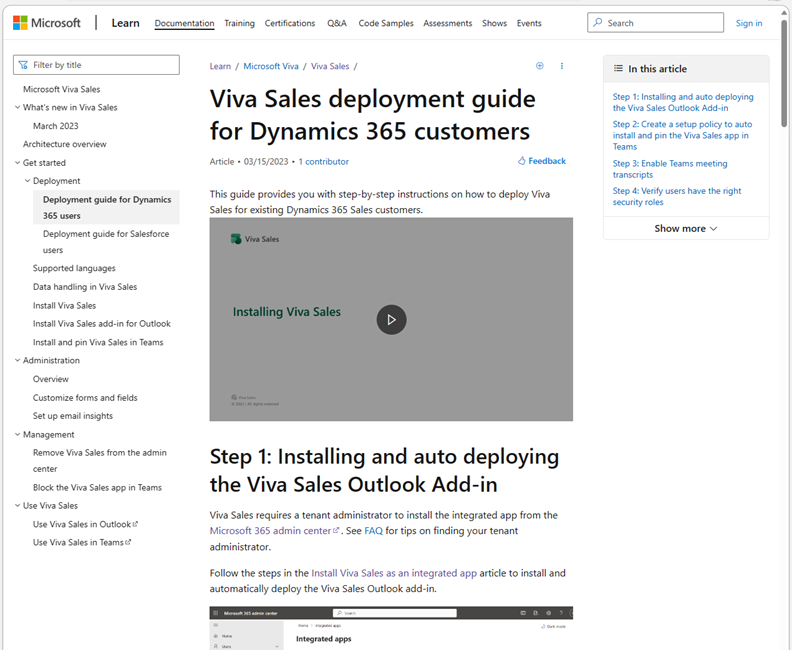Collapse the Get started tree node

click(x=17, y=163)
